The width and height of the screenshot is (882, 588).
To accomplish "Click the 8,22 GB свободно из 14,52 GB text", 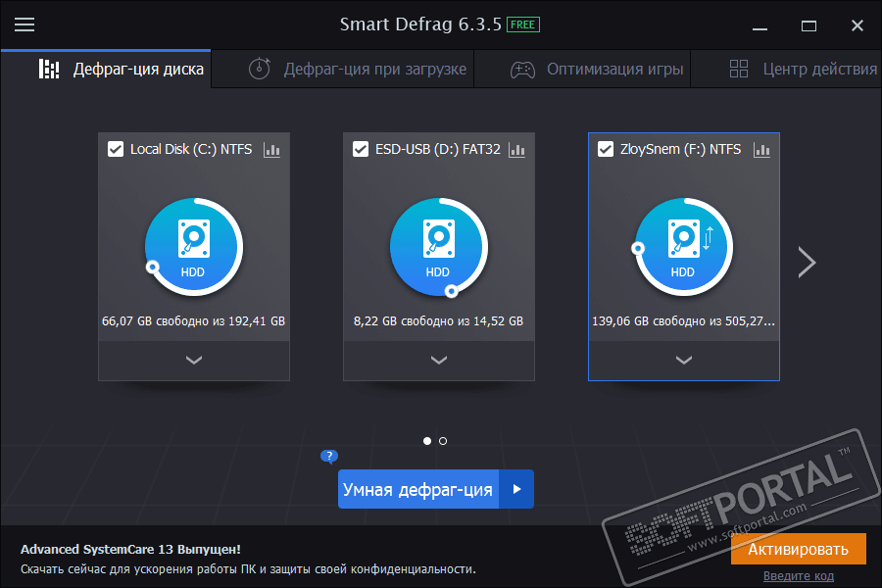I will 438,320.
